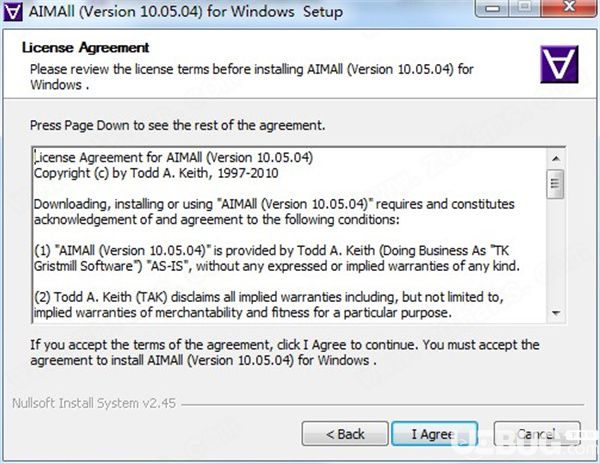
Task: Go back with the < Back button
Action: (x=345, y=434)
